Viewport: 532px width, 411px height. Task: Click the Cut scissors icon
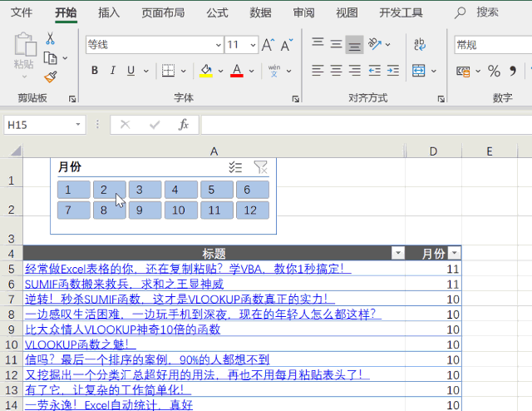pos(50,38)
